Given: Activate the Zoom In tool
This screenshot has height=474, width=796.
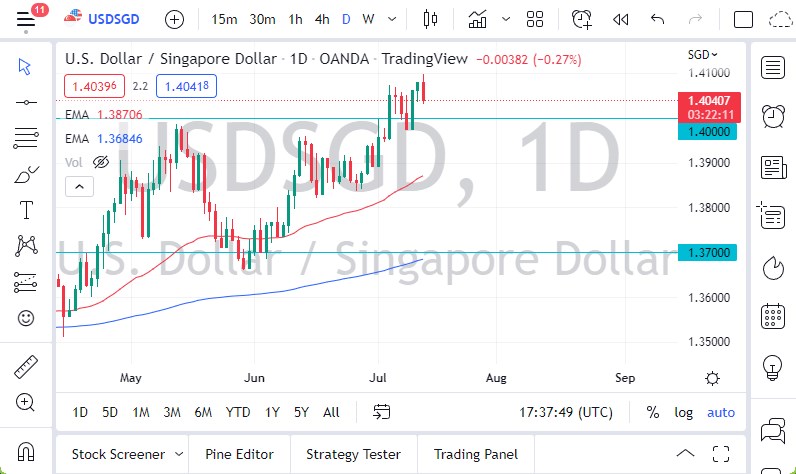Looking at the screenshot, I should 25,402.
